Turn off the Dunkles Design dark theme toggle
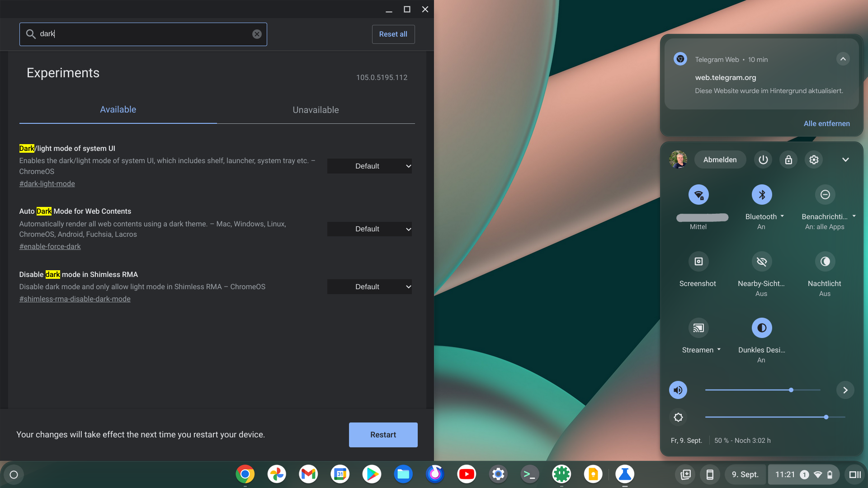The height and width of the screenshot is (488, 868). click(x=762, y=328)
